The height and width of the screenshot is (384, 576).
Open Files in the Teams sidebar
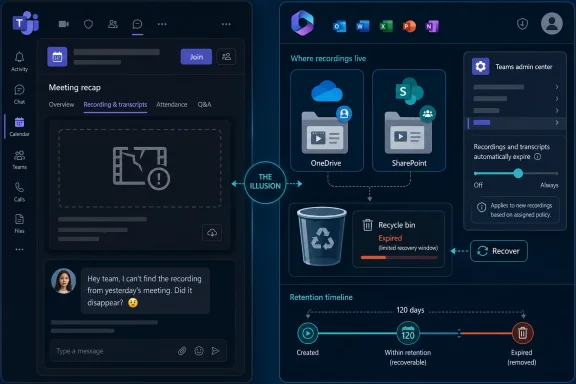coord(19,223)
